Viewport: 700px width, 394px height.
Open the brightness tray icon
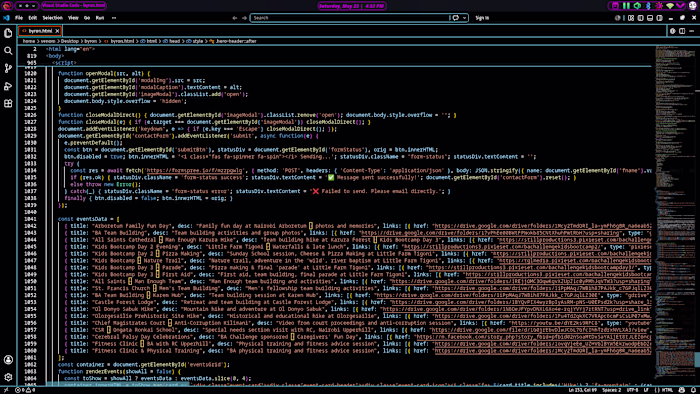tap(659, 6)
